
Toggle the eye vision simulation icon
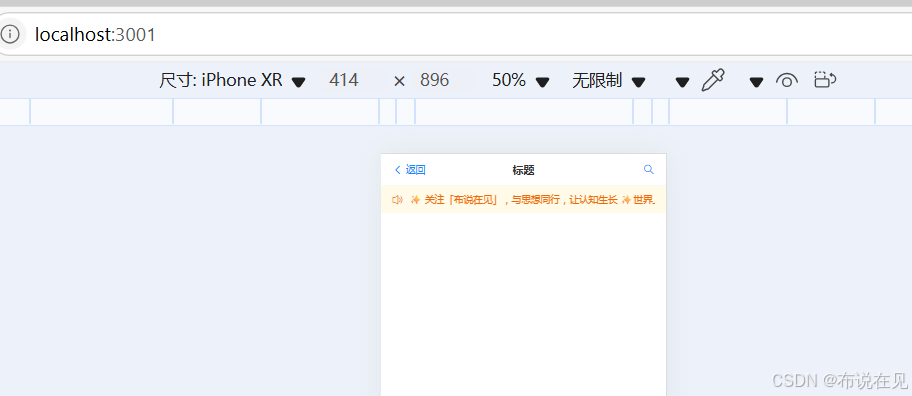786,81
